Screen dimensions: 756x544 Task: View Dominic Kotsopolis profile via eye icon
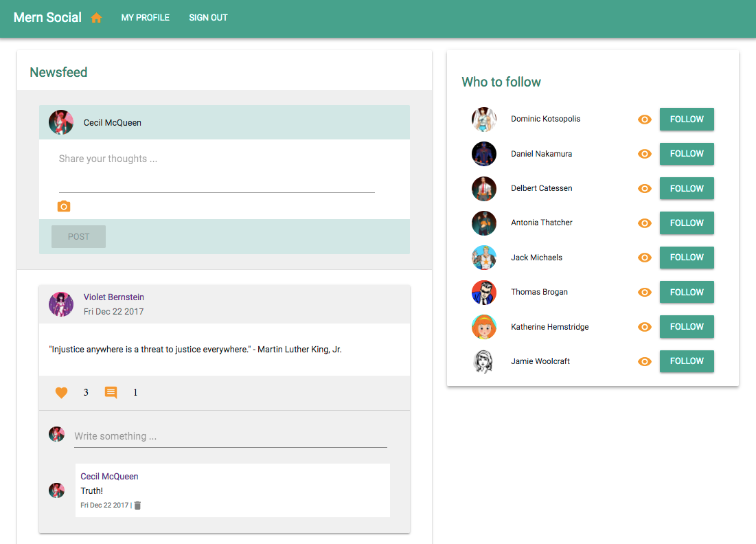click(x=644, y=120)
